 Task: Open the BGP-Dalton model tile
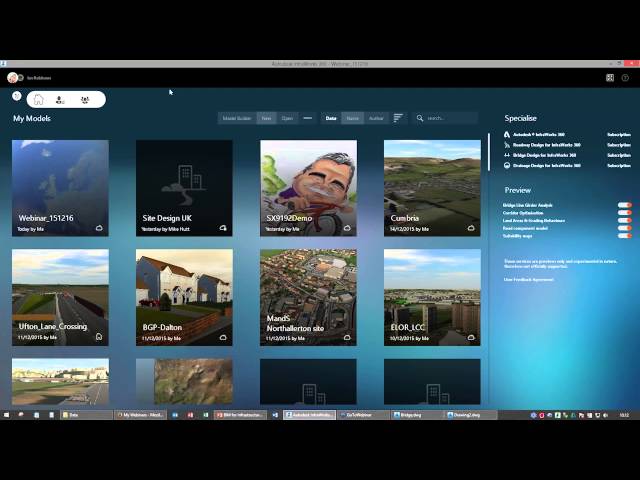coord(184,298)
